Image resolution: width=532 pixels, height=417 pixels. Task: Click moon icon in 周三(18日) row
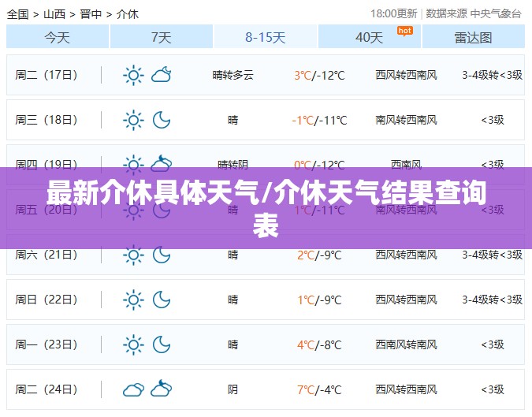click(x=161, y=120)
